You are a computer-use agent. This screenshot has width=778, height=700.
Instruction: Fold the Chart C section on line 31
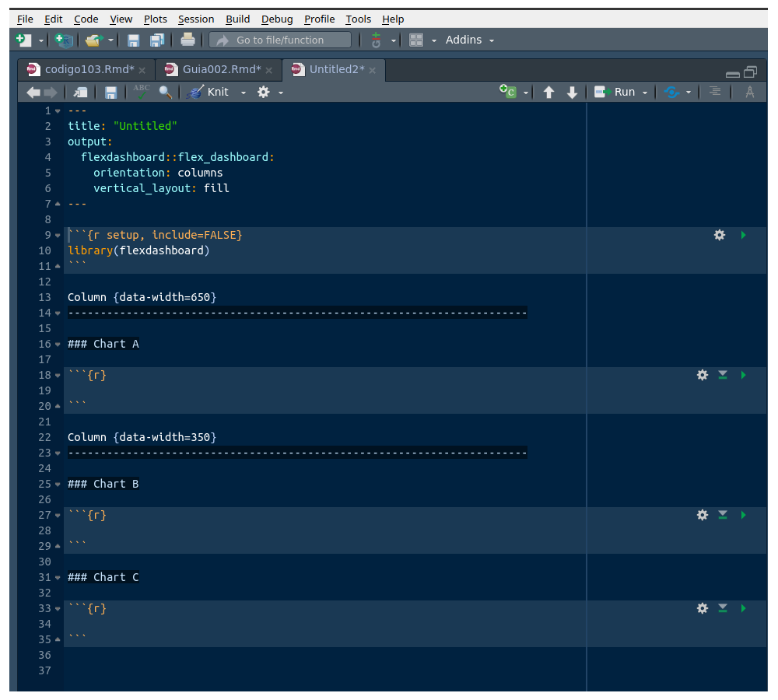tap(58, 577)
